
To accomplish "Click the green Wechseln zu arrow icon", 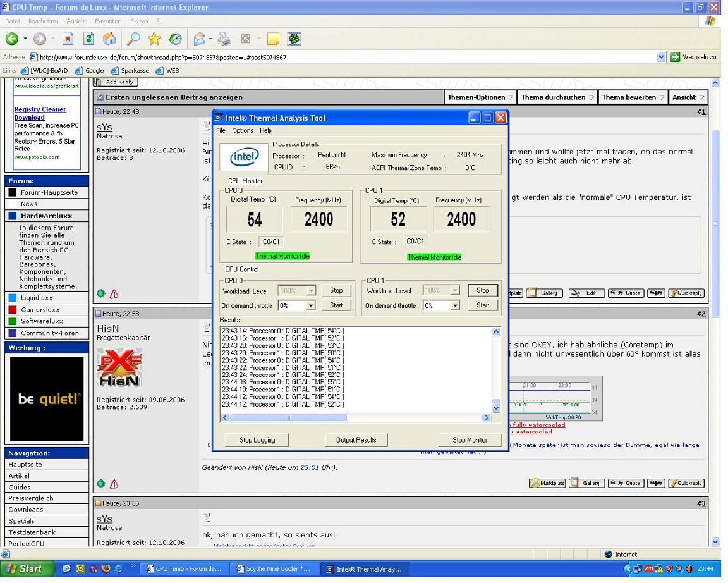I will [x=675, y=57].
